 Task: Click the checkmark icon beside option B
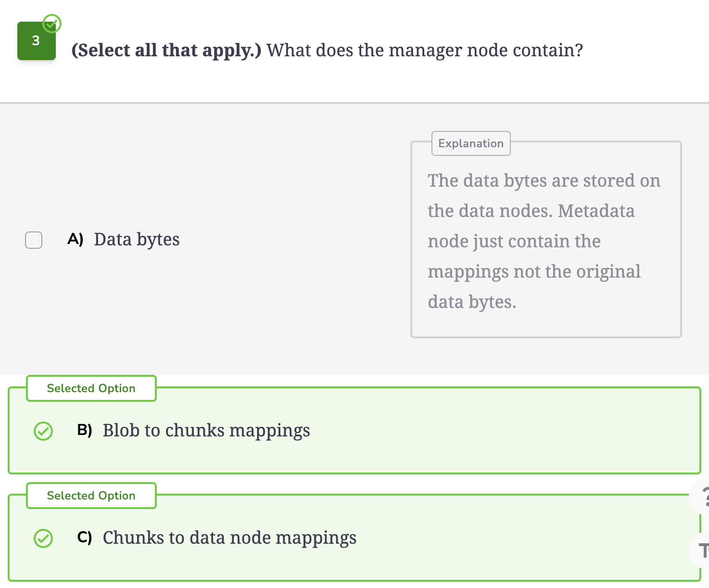[43, 431]
